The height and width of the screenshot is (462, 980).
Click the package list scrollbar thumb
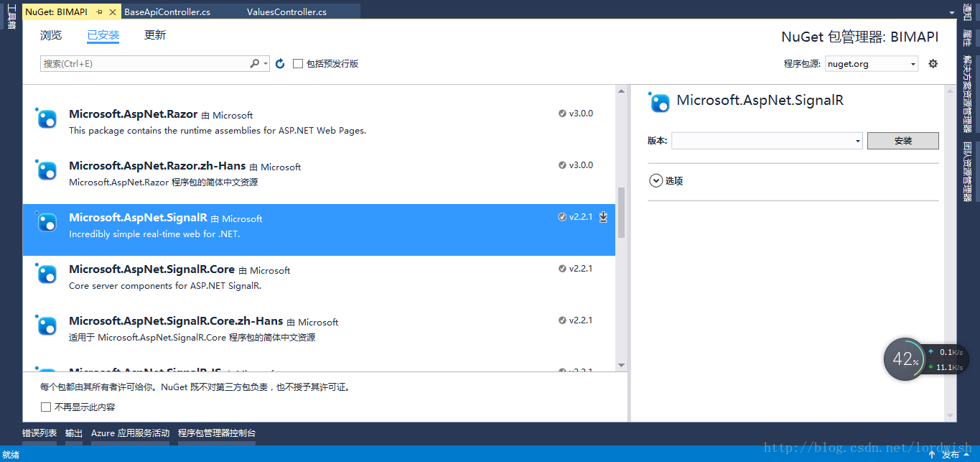click(x=621, y=213)
